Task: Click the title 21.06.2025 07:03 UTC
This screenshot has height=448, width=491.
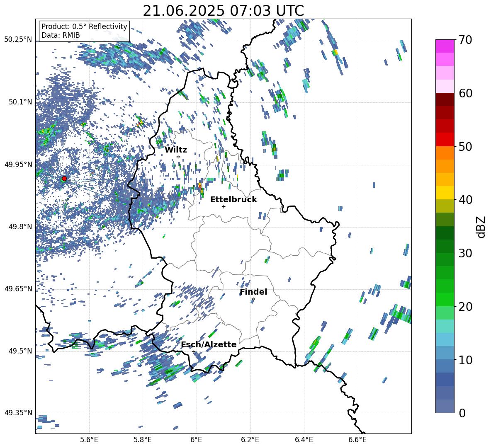Action: [x=223, y=11]
